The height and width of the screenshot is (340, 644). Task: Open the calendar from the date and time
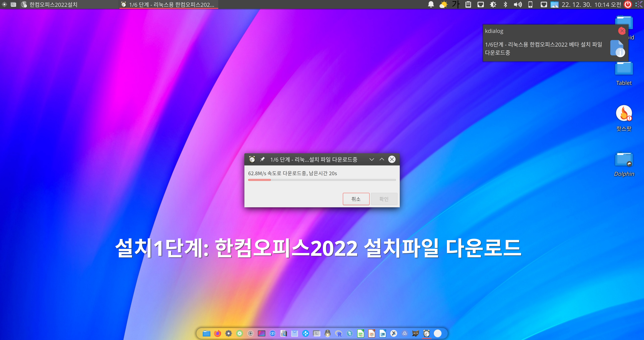(x=591, y=5)
